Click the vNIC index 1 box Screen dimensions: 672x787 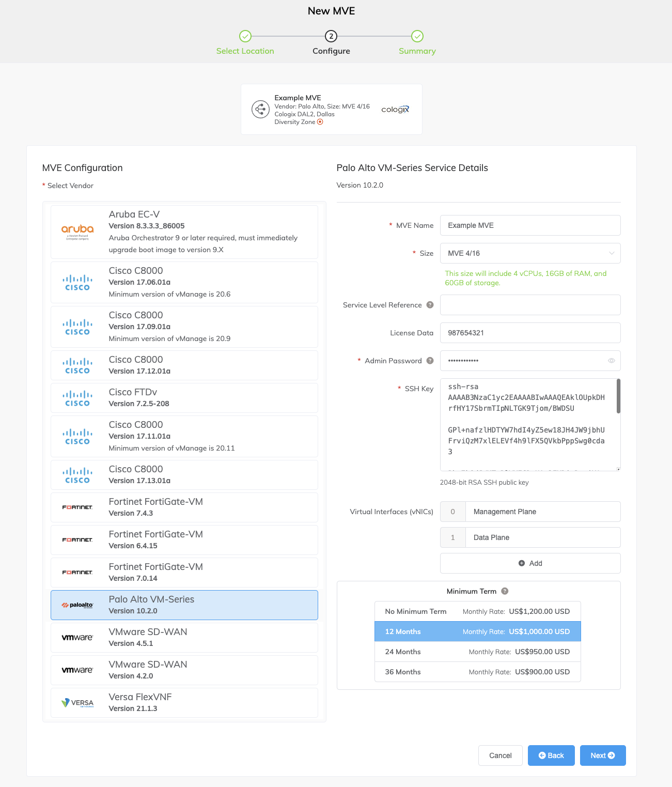(453, 537)
